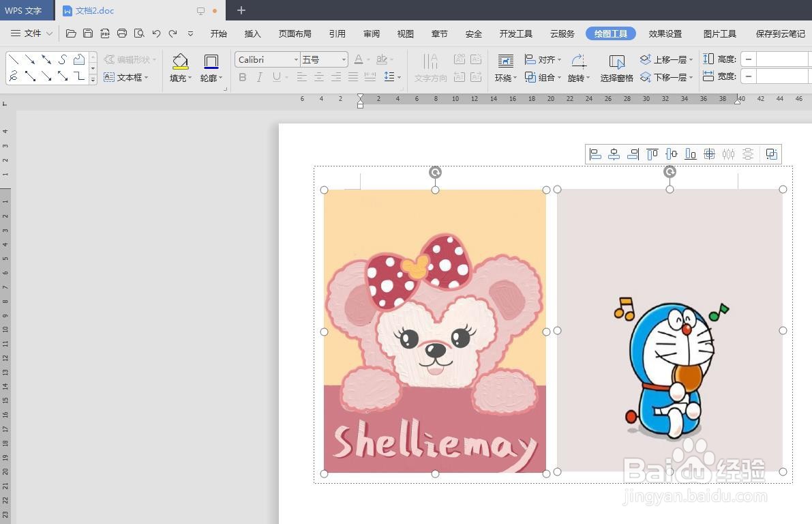812x524 pixels.
Task: Select the double arrow line shape
Action: 46,59
